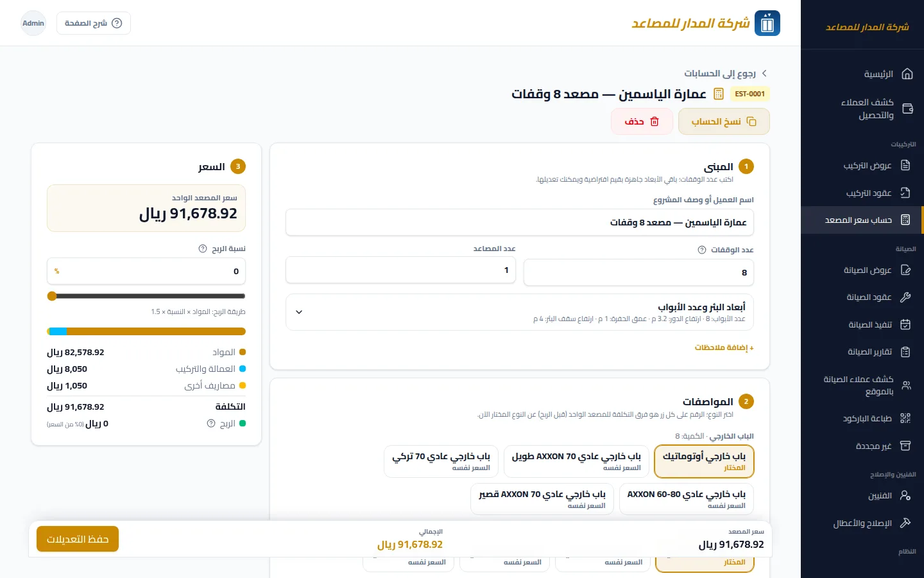Click the profit percentage slider handle

tap(52, 296)
